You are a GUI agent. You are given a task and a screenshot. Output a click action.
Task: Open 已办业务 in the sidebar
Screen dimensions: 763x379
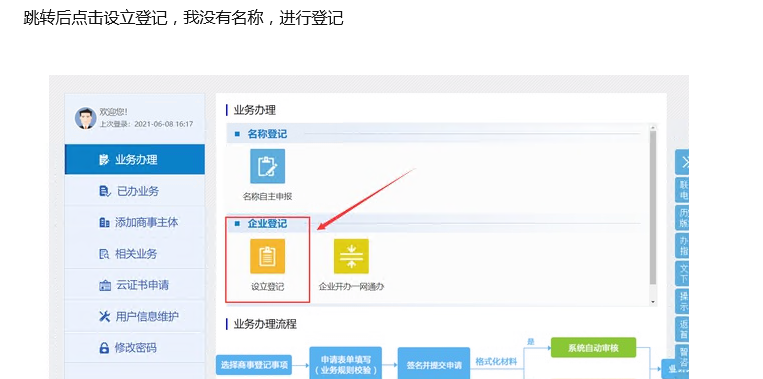tap(135, 191)
